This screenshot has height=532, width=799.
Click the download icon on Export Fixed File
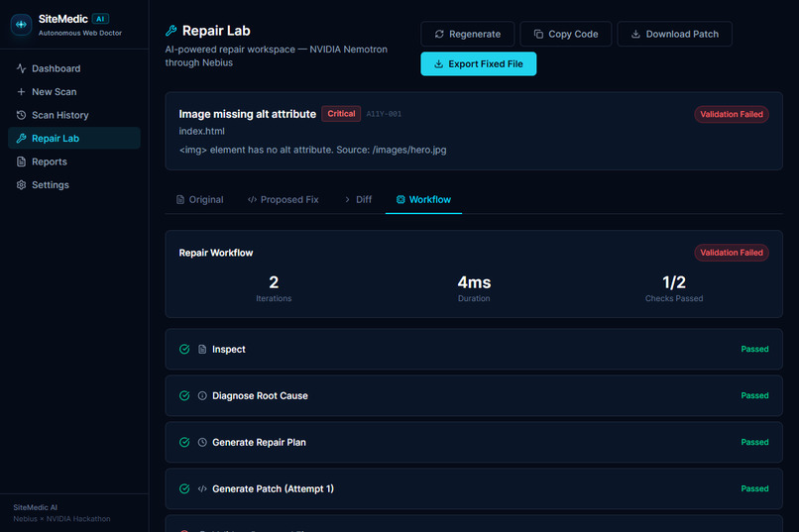pos(438,64)
